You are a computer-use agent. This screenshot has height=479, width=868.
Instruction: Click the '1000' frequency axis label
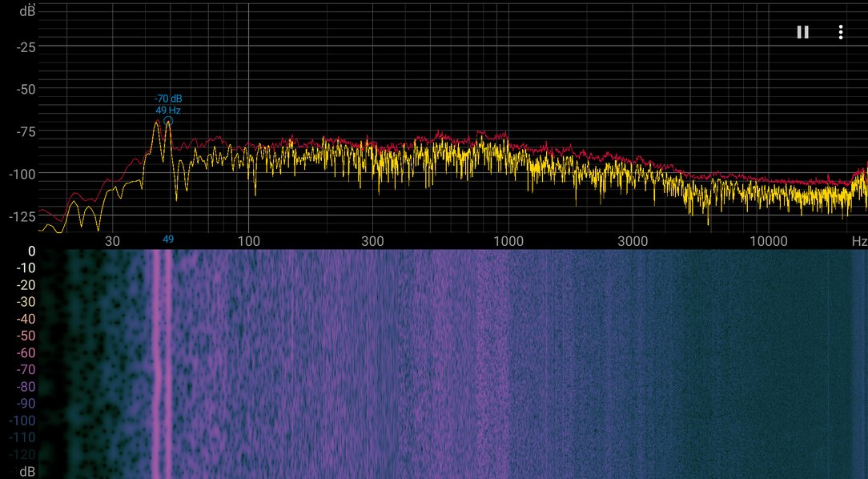tap(508, 241)
